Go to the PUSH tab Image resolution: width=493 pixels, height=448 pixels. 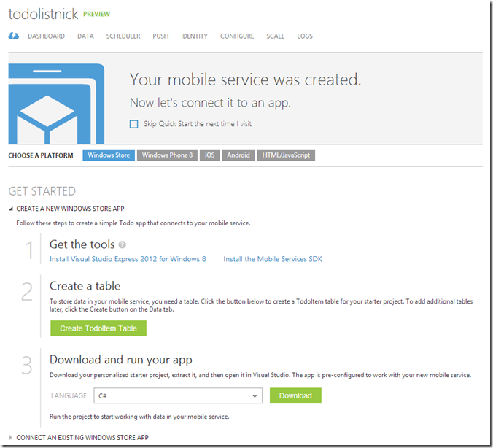[160, 36]
